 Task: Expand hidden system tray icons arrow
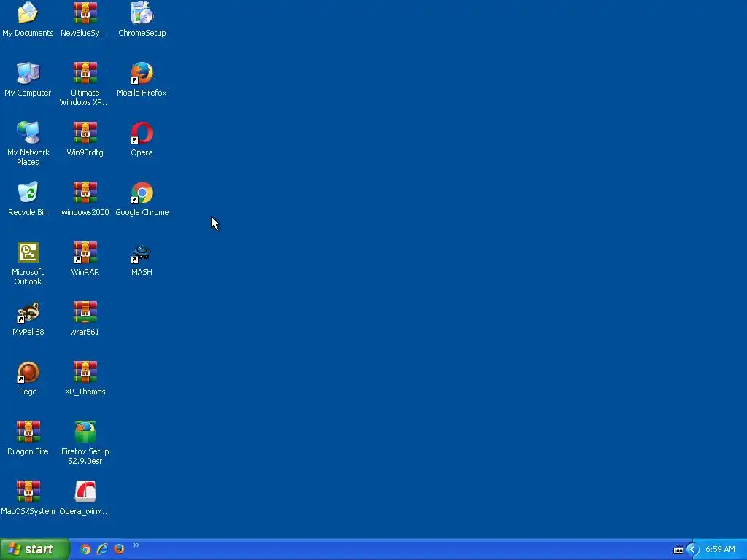click(693, 550)
